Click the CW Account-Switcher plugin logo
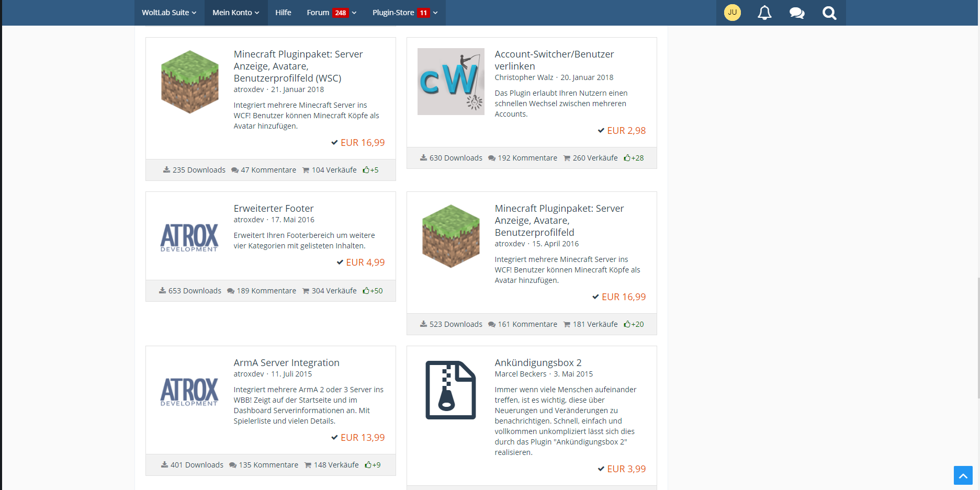 click(x=450, y=82)
